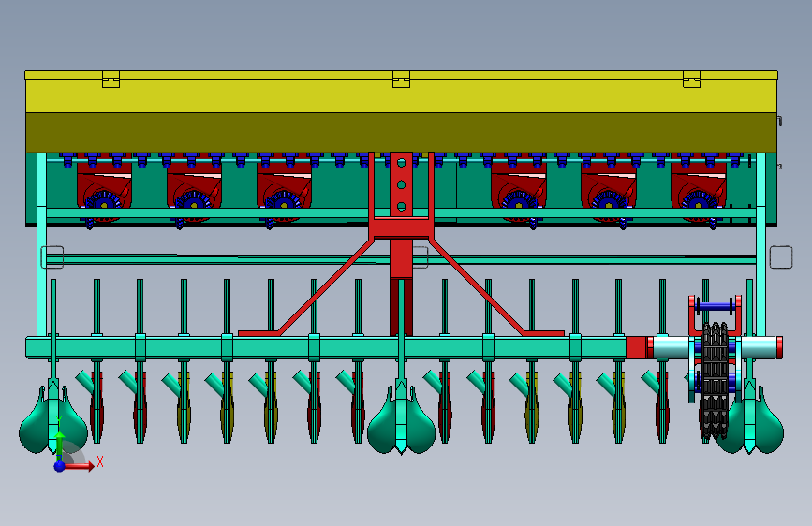Select the black chain sprocket assembly

click(715, 381)
